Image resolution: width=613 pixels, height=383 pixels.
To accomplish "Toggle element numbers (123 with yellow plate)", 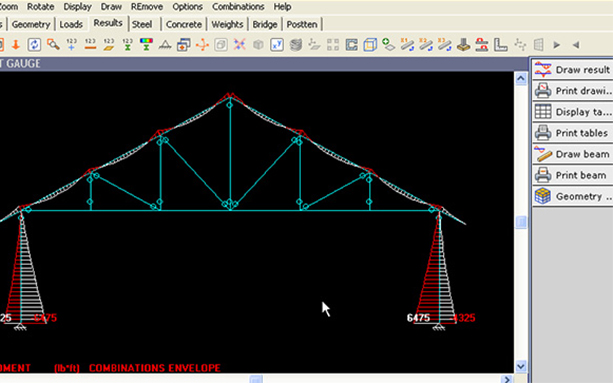I will [x=109, y=45].
